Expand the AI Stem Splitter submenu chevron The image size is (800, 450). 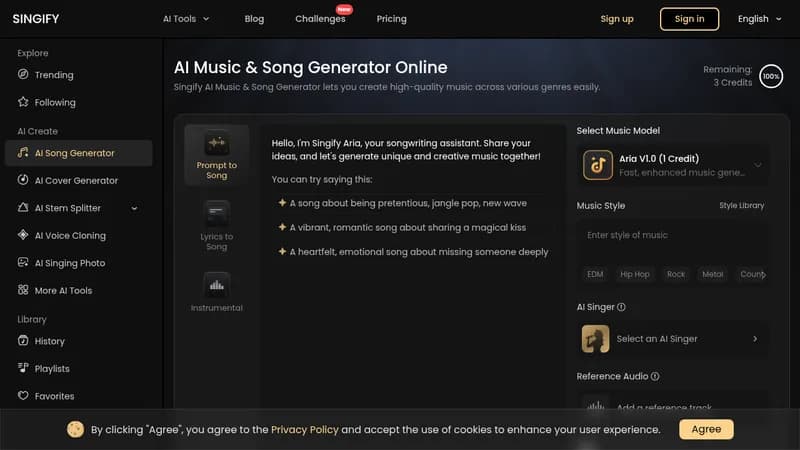134,208
